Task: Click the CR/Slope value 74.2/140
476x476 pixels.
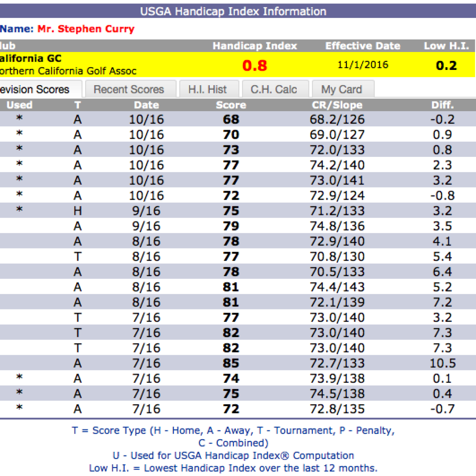Action: click(337, 165)
